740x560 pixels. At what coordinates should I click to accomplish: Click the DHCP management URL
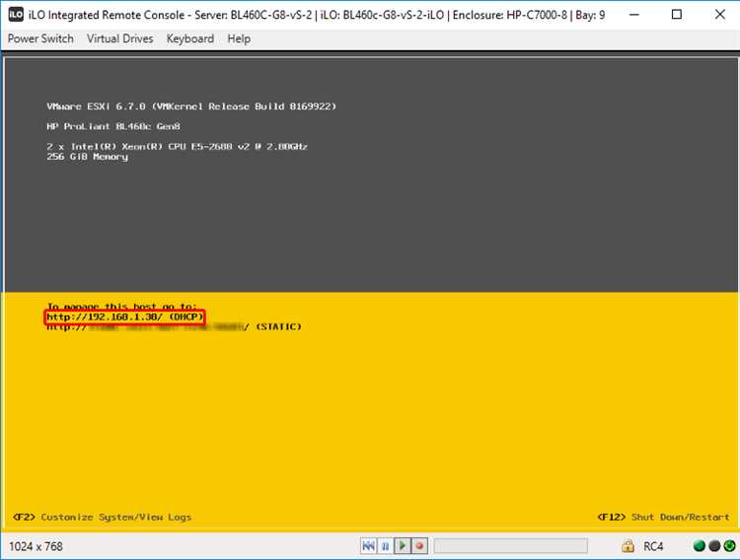pos(125,317)
